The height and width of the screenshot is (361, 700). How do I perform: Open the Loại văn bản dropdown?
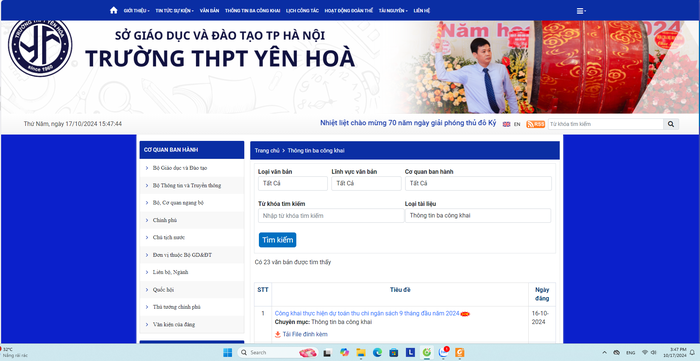point(292,183)
